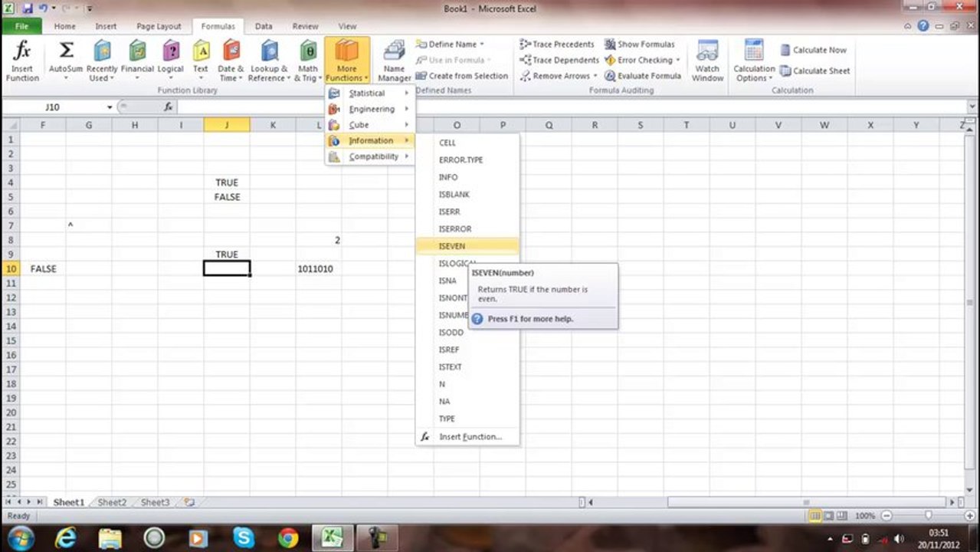Open Skype from taskbar
Viewport: 980px width, 552px height.
[244, 537]
